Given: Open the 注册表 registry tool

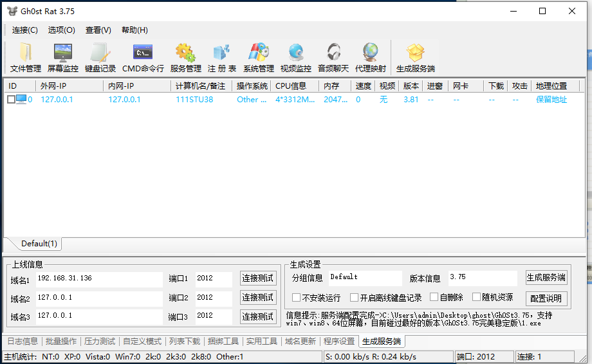Looking at the screenshot, I should click(x=221, y=58).
